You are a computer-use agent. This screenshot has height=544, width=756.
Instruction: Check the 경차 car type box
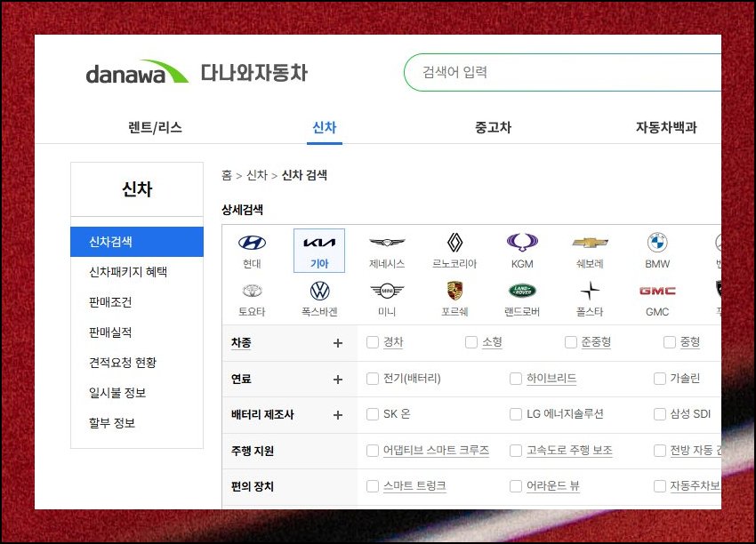372,342
